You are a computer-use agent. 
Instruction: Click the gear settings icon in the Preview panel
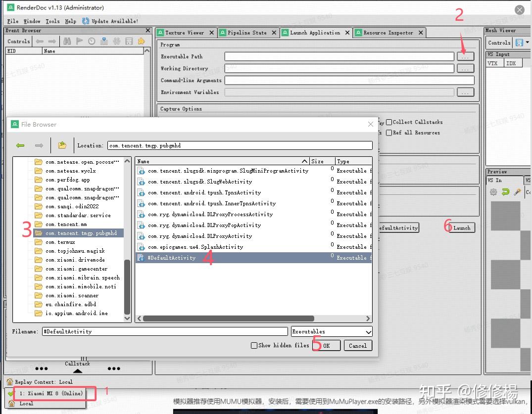coord(493,192)
